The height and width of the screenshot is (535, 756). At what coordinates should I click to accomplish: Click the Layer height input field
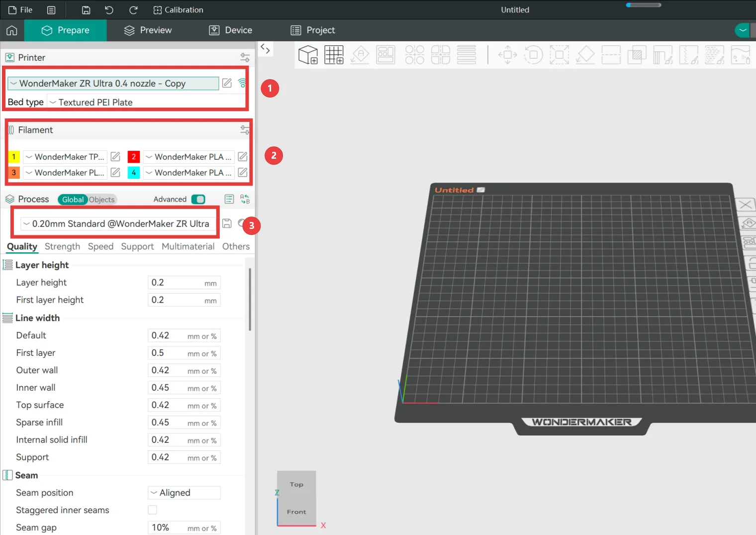point(184,283)
